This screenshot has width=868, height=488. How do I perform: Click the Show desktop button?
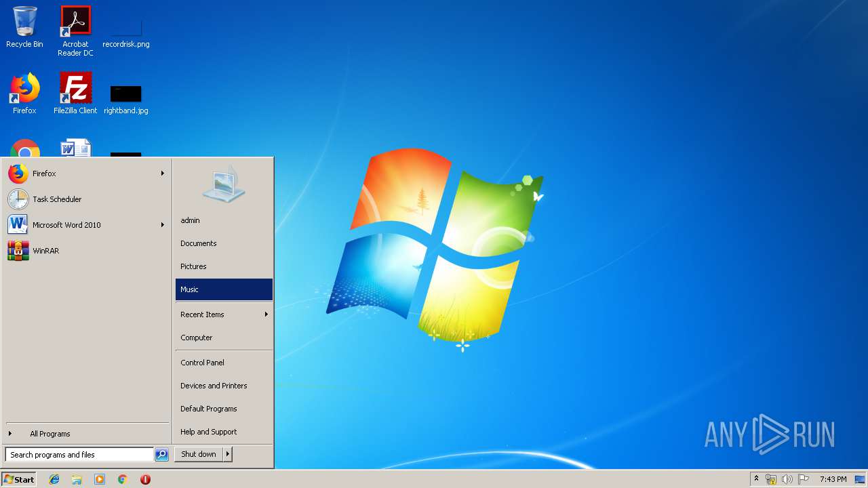click(x=860, y=479)
